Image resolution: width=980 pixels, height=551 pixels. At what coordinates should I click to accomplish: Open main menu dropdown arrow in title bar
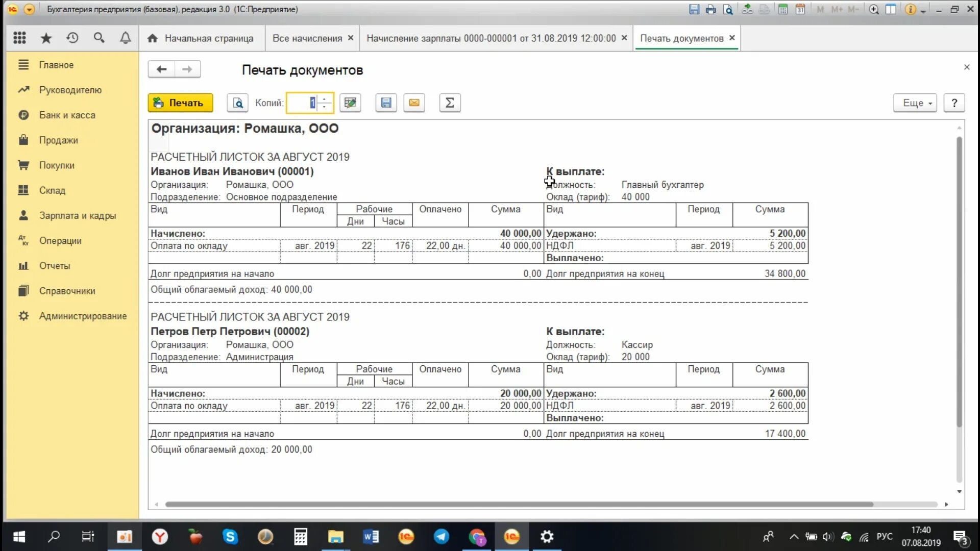(x=30, y=9)
